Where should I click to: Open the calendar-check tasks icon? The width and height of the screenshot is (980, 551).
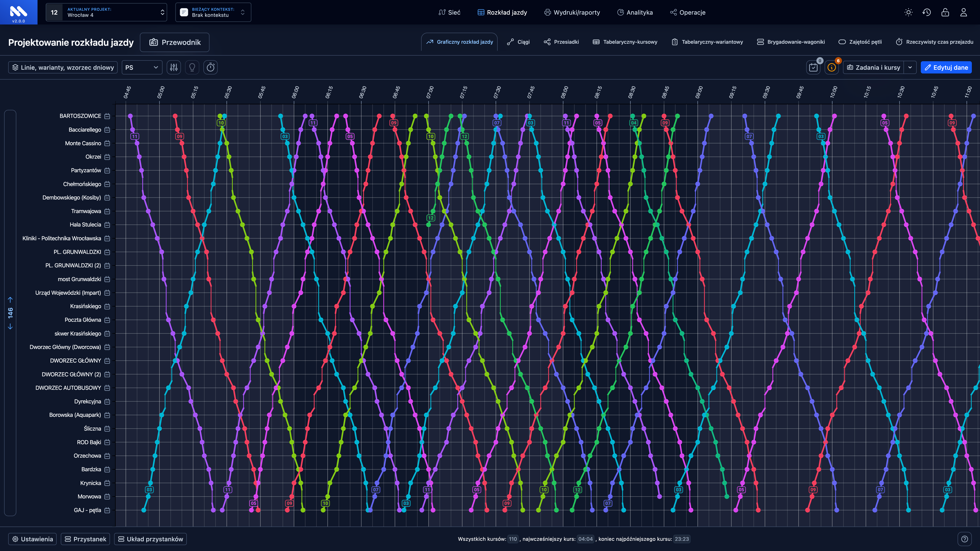click(813, 67)
